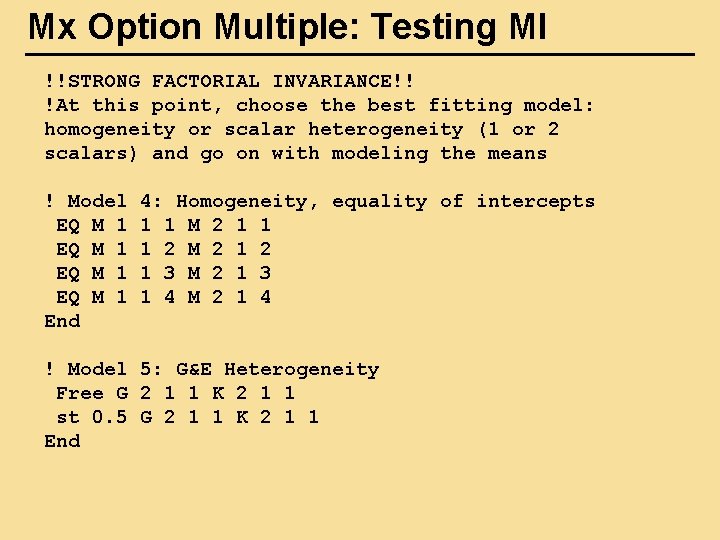The image size is (720, 540).
Task: Click the '0.5' start value
Action: click(109, 417)
